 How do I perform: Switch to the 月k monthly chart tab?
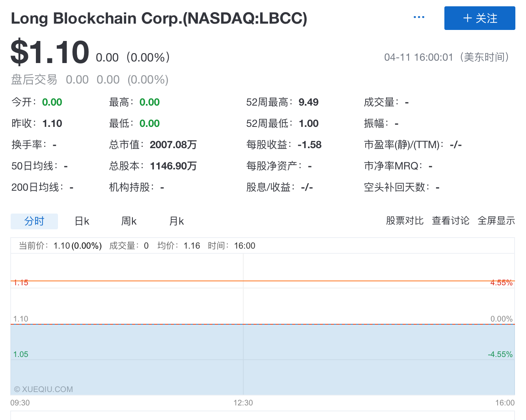click(x=176, y=221)
